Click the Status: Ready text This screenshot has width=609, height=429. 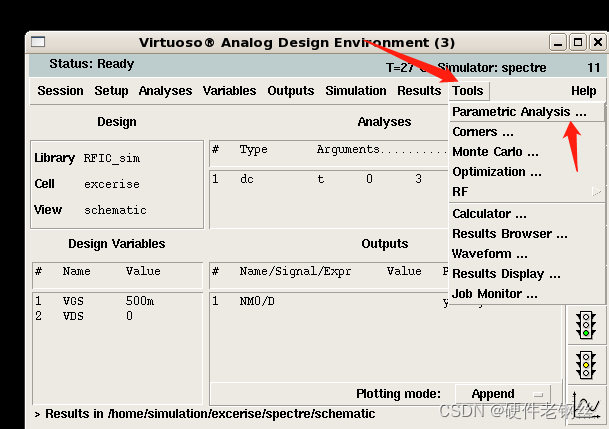tap(92, 64)
